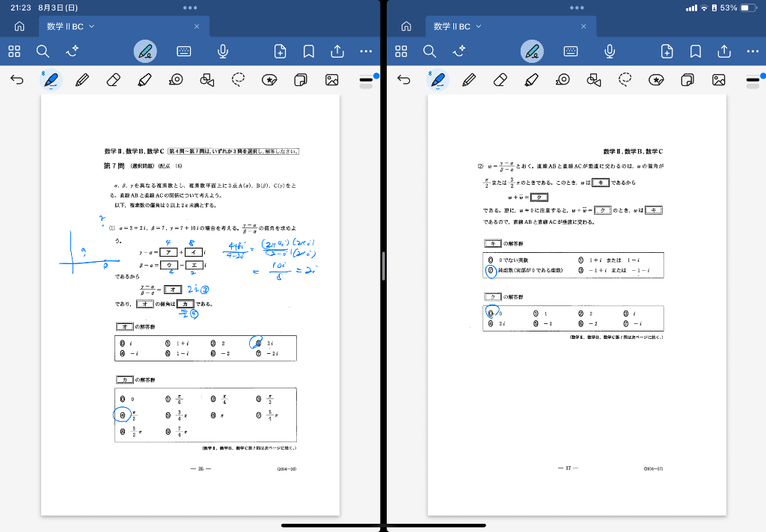Select the eraser tool in the left window
766x532 pixels.
point(113,79)
